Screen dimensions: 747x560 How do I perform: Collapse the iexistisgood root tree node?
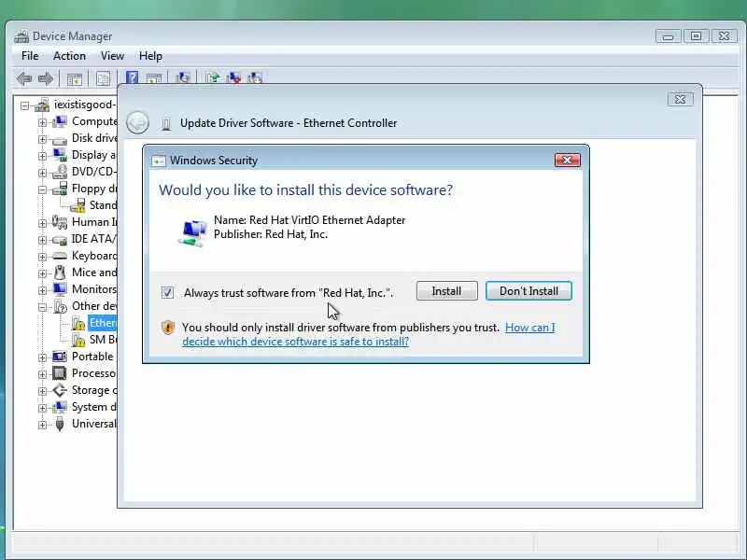pyautogui.click(x=25, y=105)
